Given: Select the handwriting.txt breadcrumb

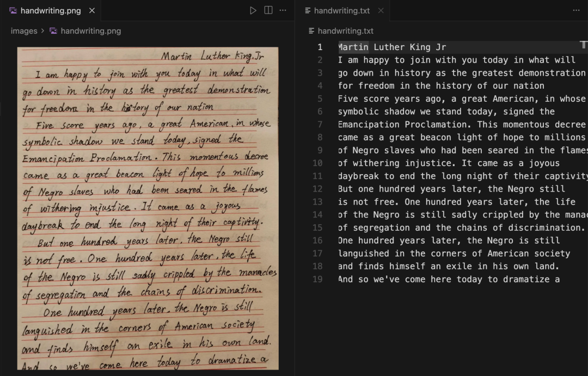Looking at the screenshot, I should [345, 30].
